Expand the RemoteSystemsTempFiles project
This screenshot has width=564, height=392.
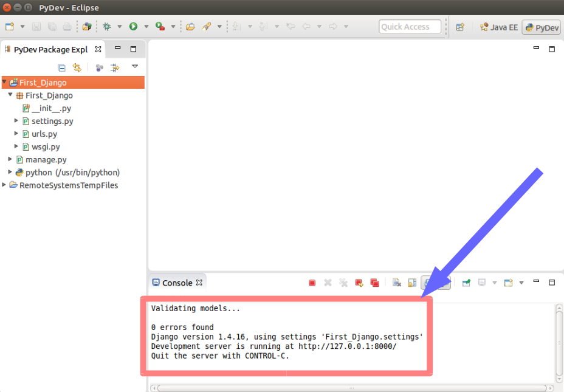(x=4, y=185)
